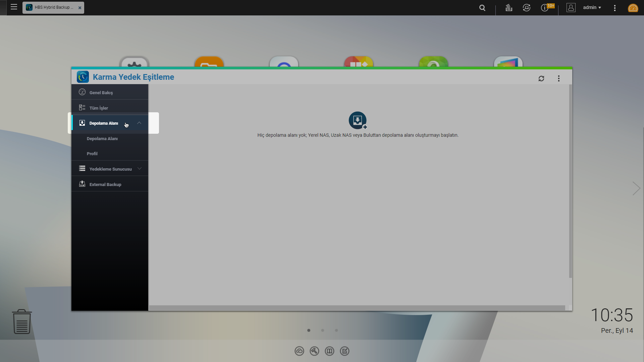The image size is (644, 362).
Task: Click the create storage space icon
Action: click(x=358, y=120)
